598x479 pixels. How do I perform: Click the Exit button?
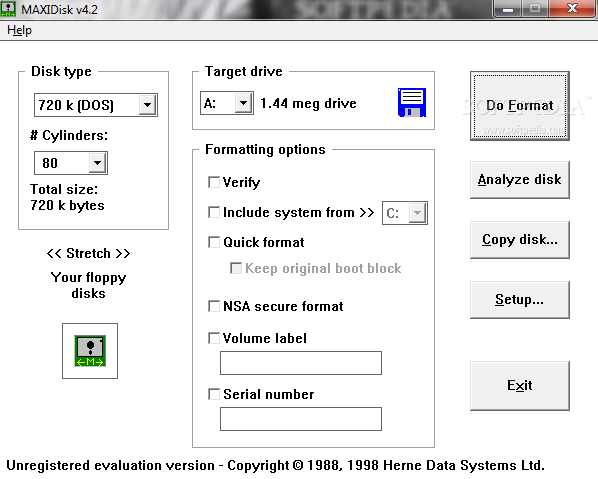coord(520,386)
